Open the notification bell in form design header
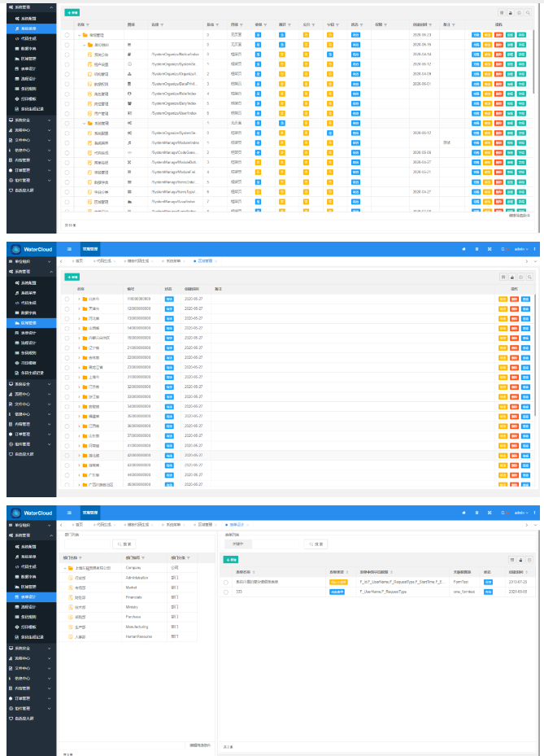544x756 pixels. pyautogui.click(x=503, y=513)
